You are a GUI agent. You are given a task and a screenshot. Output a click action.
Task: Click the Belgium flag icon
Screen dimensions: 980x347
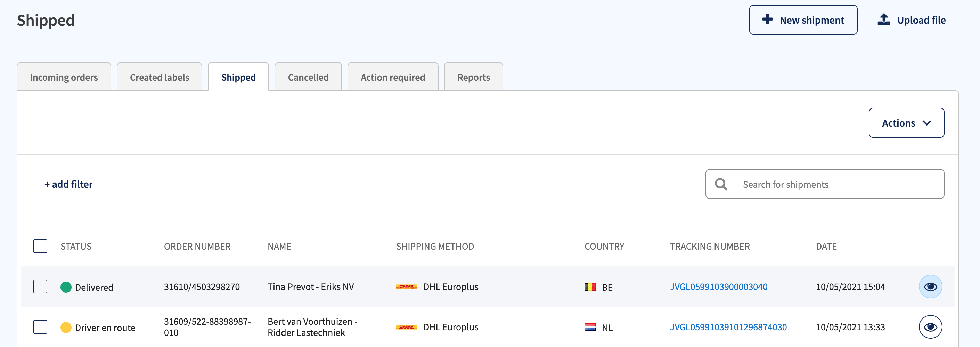[x=590, y=287]
